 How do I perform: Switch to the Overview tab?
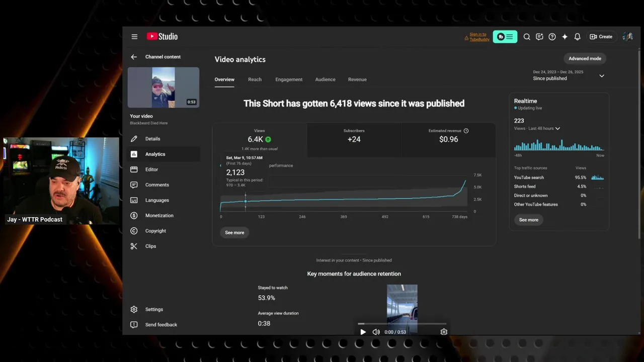(x=224, y=79)
